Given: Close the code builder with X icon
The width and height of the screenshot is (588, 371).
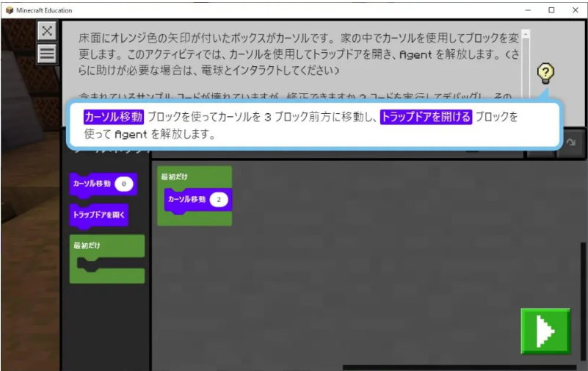Looking at the screenshot, I should [x=47, y=30].
